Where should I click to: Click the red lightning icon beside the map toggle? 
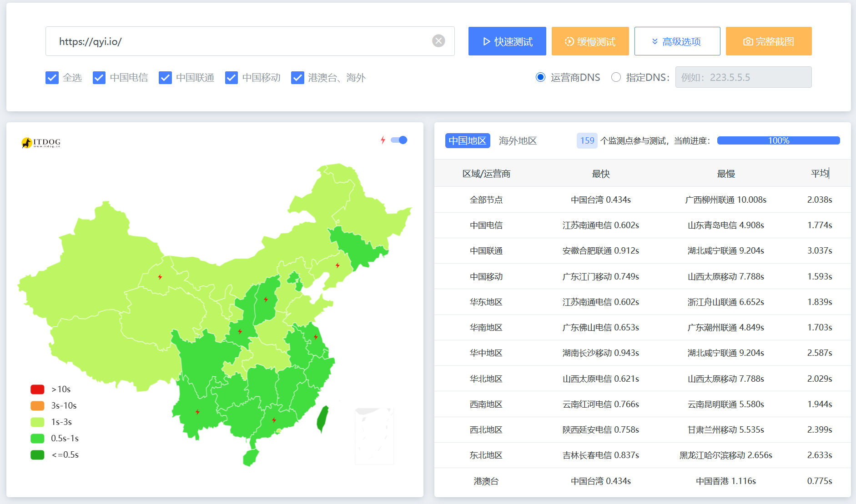coord(383,140)
